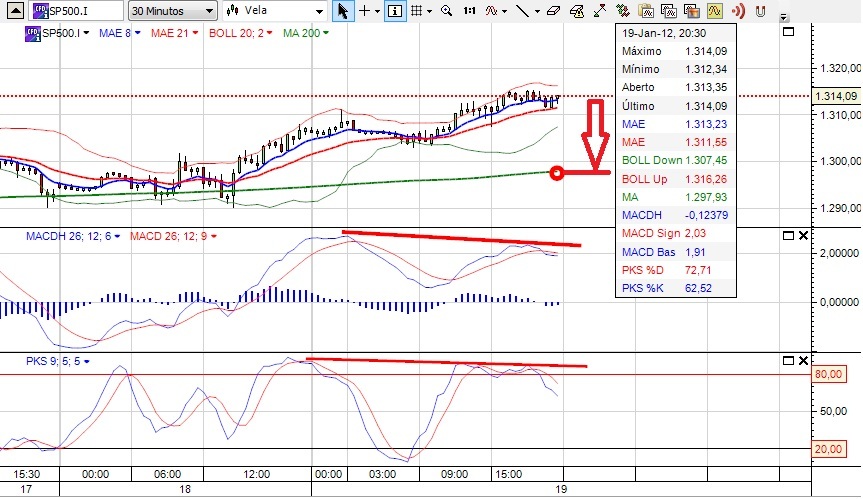863x499 pixels.
Task: Click the BOLL Down 1.307,45 row
Action: [675, 161]
